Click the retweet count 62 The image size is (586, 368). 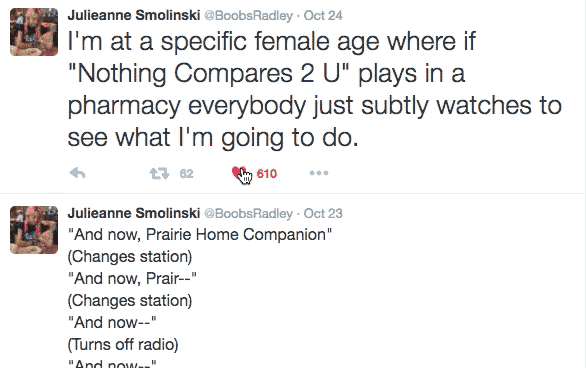(x=186, y=174)
